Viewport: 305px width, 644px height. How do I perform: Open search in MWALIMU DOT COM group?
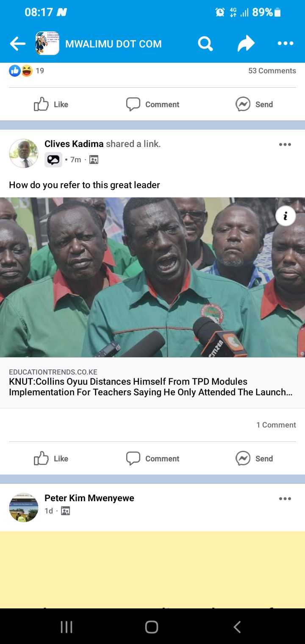pos(205,43)
